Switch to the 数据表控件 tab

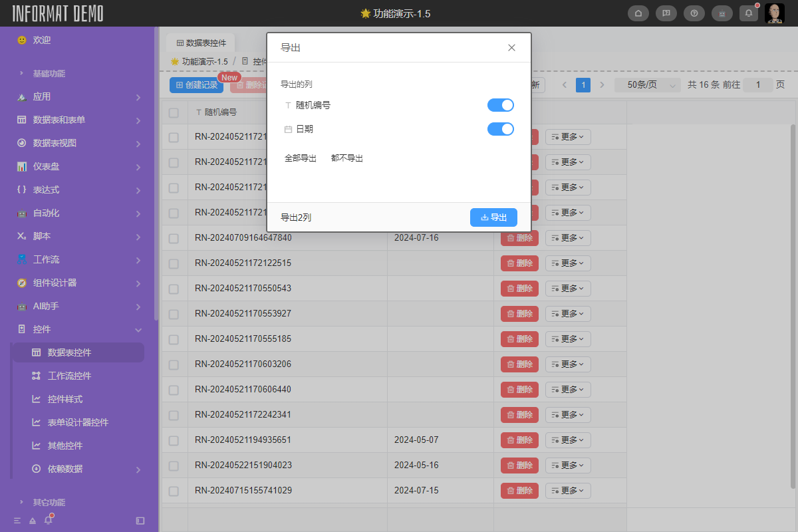(201, 43)
